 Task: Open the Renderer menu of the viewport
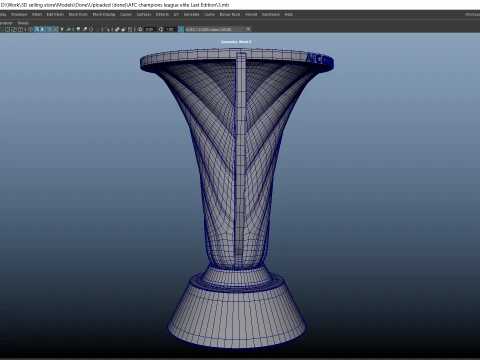click(x=6, y=23)
